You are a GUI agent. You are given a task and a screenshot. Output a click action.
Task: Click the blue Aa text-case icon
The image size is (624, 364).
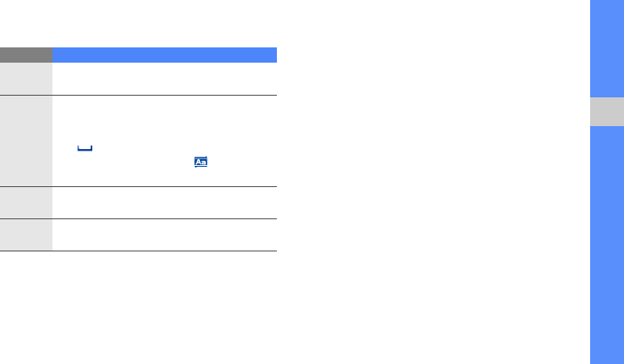201,160
